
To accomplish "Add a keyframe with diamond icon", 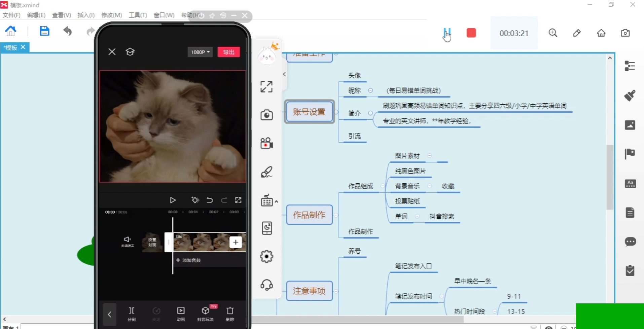I will [x=195, y=200].
